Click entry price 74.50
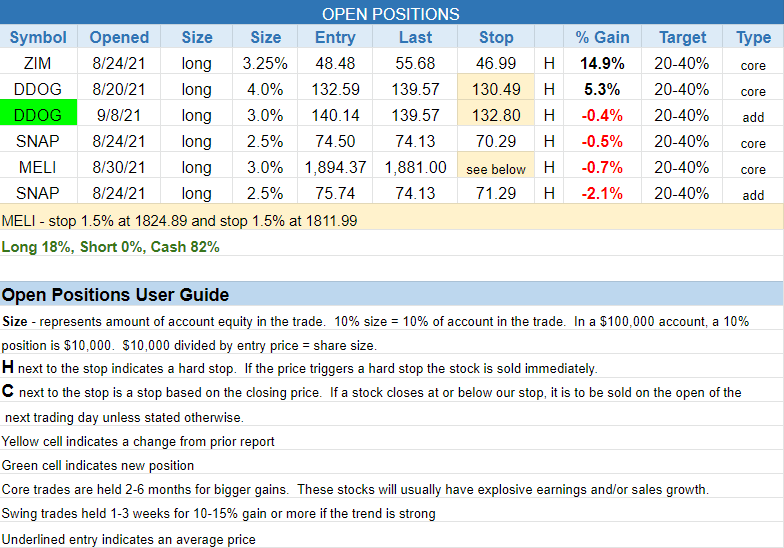This screenshot has height=548, width=784. pos(335,141)
